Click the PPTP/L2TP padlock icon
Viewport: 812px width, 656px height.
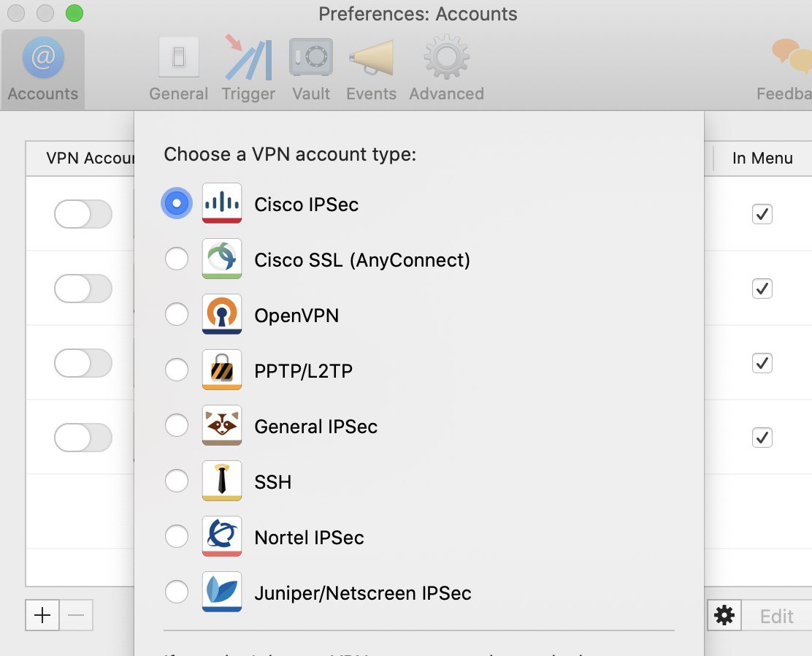[222, 370]
